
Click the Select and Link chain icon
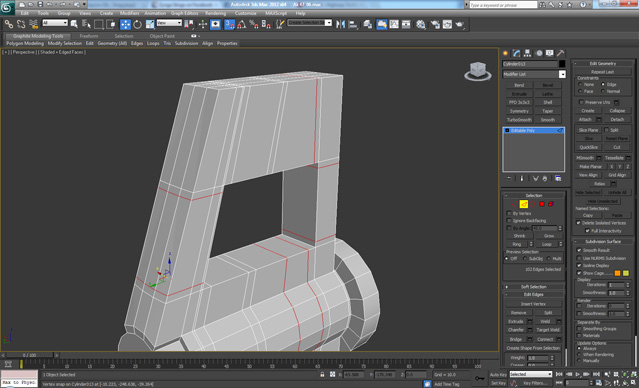click(x=9, y=24)
